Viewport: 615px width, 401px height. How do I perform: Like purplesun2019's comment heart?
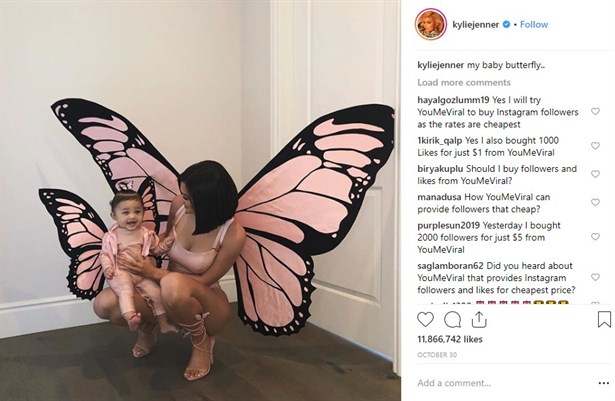pos(595,237)
